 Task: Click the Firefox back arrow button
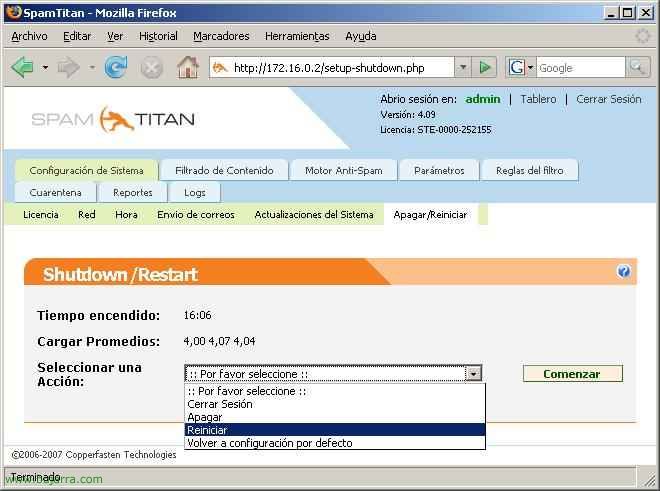click(22, 67)
